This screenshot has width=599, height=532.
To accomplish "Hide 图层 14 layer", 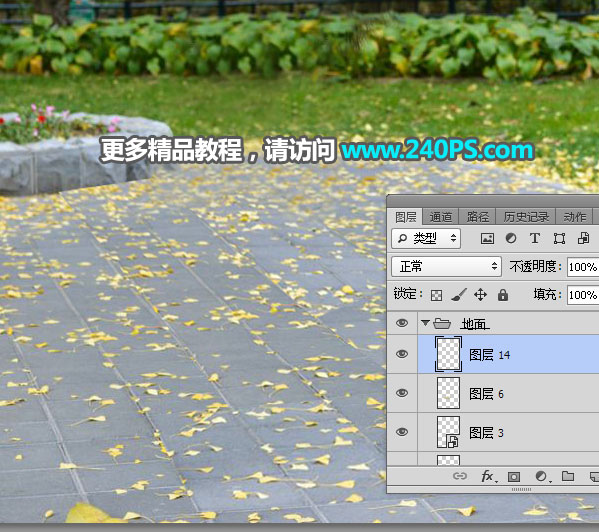I will point(401,354).
